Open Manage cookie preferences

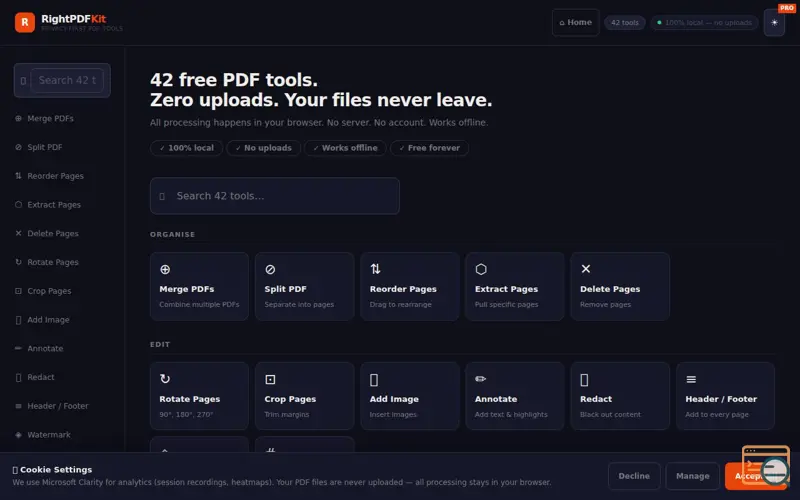(692, 476)
